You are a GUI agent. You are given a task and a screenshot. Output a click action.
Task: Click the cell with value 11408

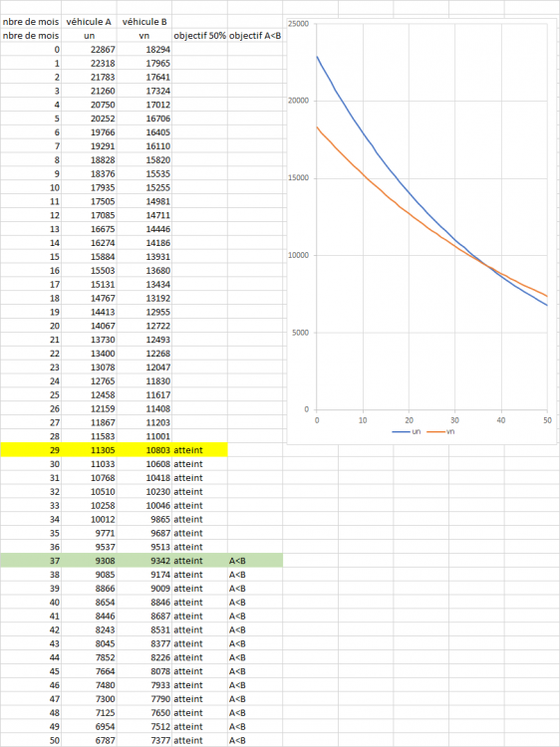pyautogui.click(x=144, y=408)
